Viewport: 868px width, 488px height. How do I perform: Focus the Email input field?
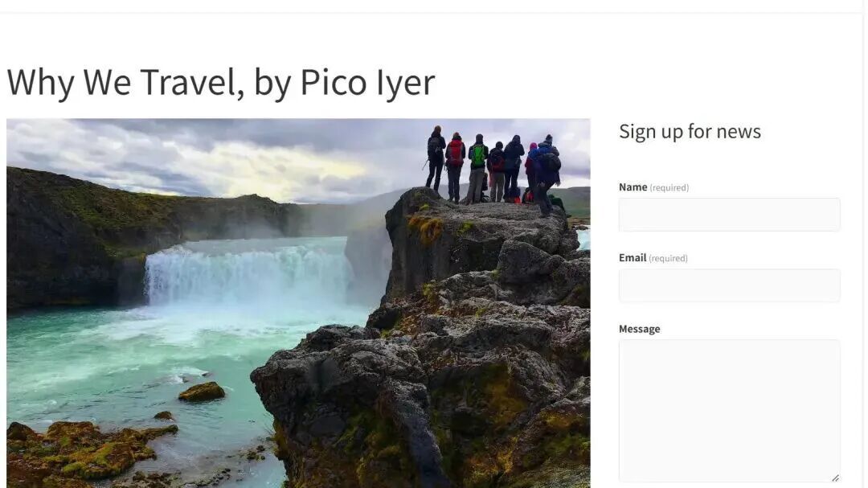(x=729, y=285)
